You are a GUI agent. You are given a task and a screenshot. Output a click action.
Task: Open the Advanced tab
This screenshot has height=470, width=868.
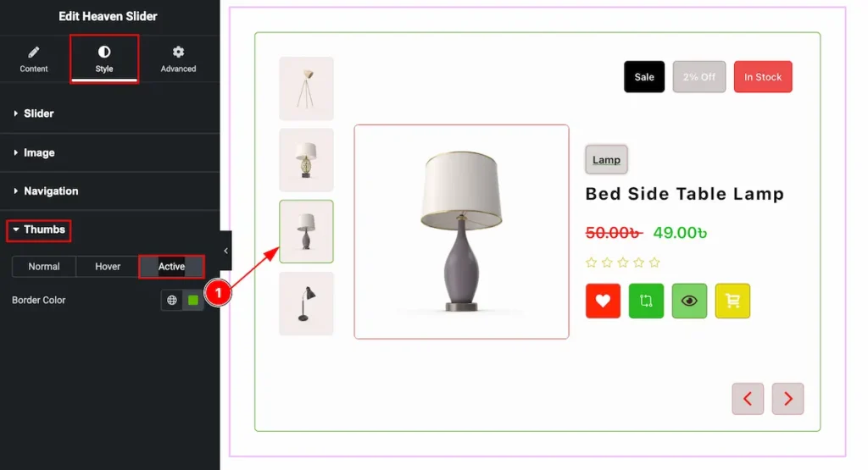click(x=178, y=59)
